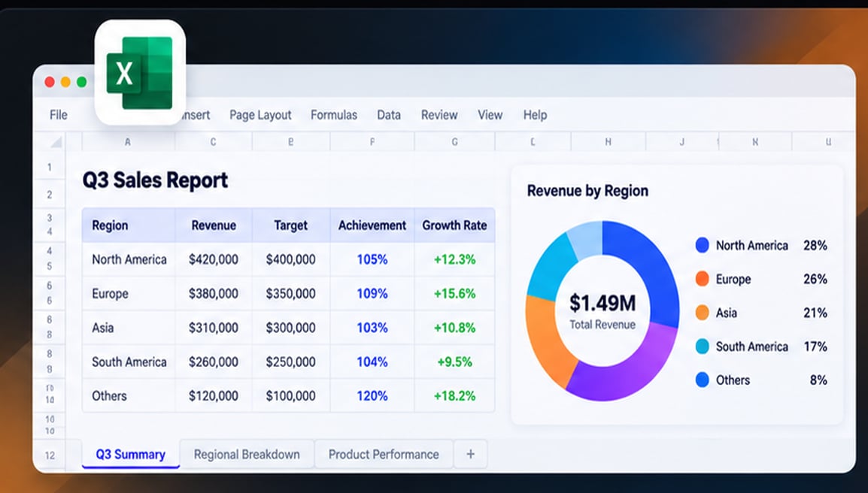Click the large Excel app logo
The width and height of the screenshot is (868, 493).
click(x=140, y=72)
